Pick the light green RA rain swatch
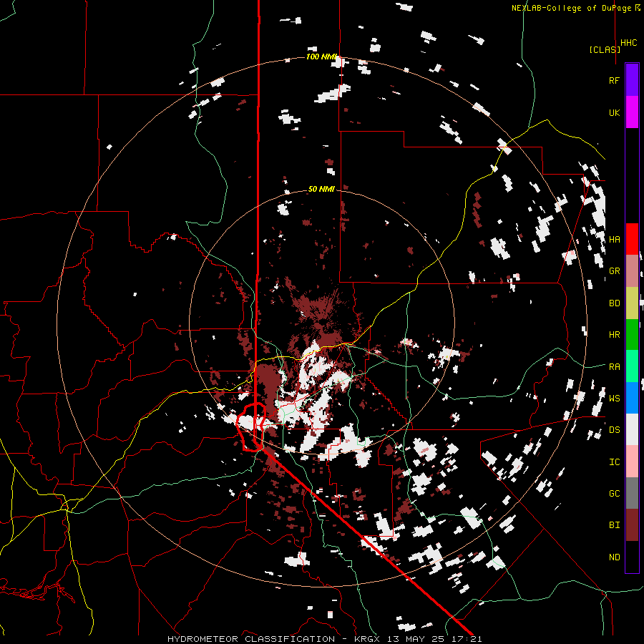Screen dimensions: 644x644 click(x=632, y=366)
